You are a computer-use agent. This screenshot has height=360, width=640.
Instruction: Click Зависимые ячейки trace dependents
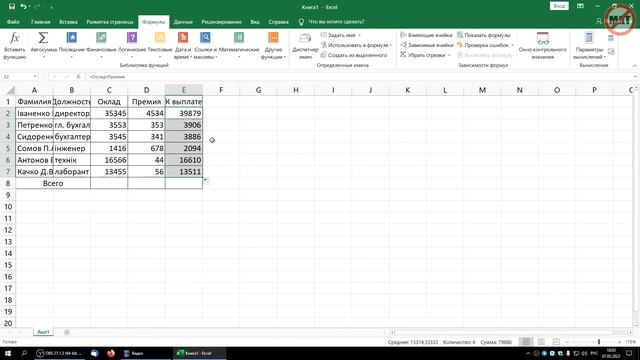click(427, 45)
